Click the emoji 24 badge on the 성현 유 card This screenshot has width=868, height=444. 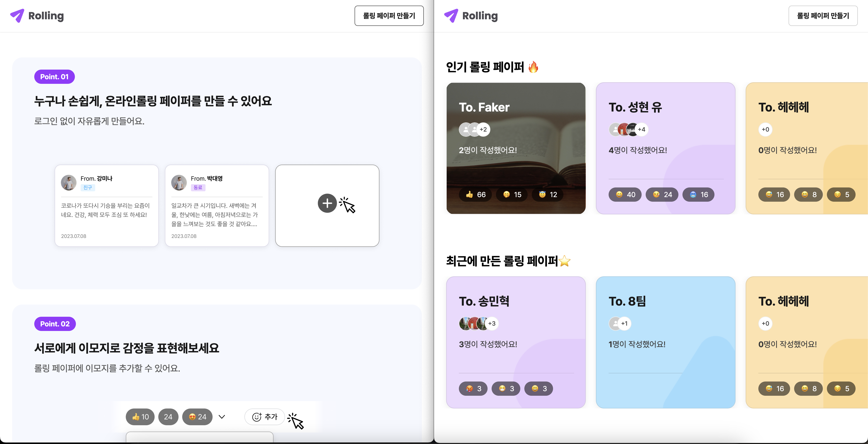coord(662,195)
